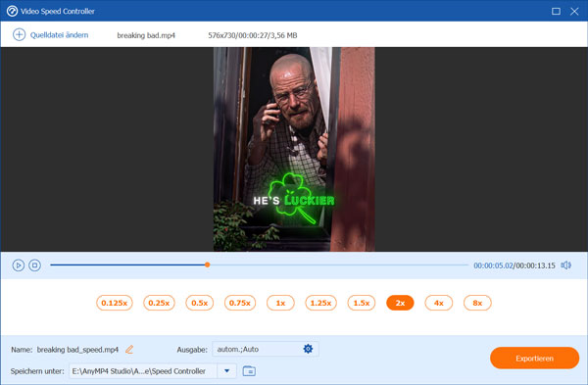The image size is (588, 385).
Task: Stop the video playback
Action: click(x=35, y=265)
